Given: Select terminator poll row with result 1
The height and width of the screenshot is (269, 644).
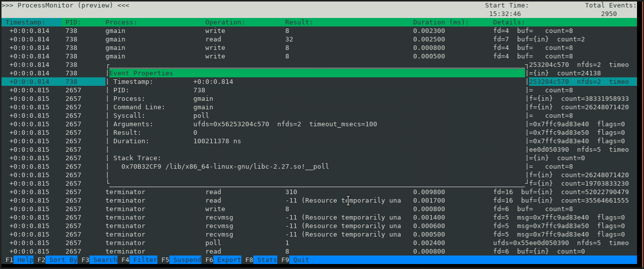Looking at the screenshot, I should (319, 243).
